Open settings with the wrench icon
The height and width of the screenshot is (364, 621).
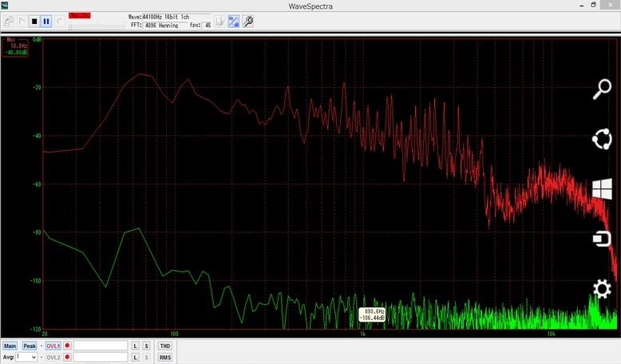(248, 21)
